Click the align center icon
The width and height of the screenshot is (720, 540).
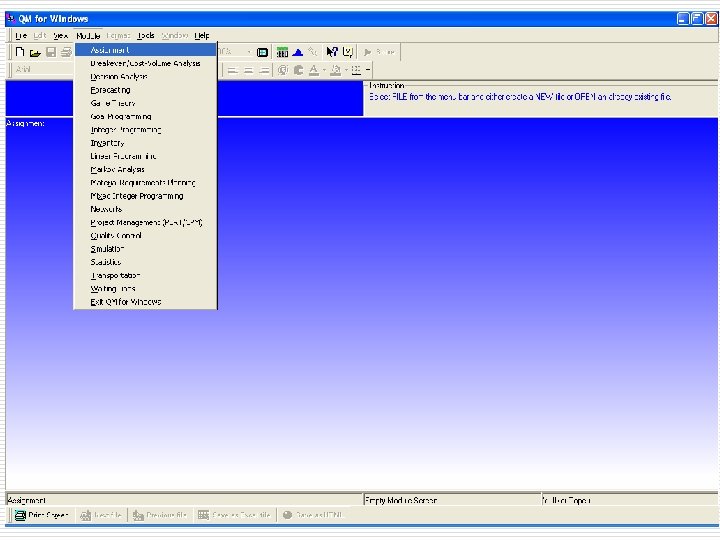pyautogui.click(x=248, y=70)
